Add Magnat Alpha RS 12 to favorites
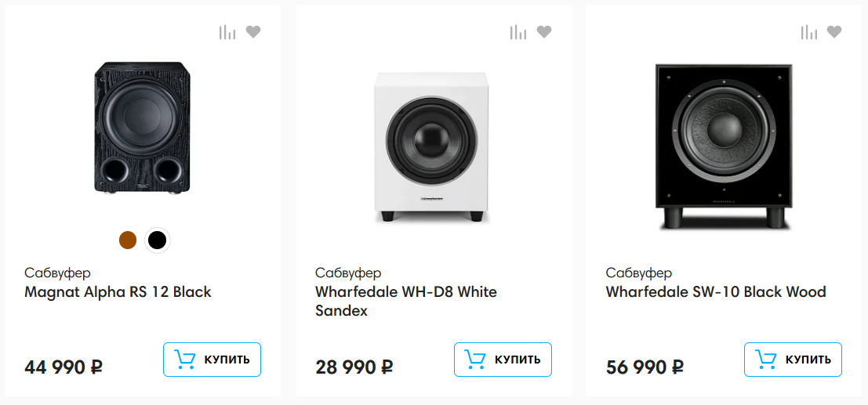This screenshot has height=405, width=868. (x=253, y=32)
